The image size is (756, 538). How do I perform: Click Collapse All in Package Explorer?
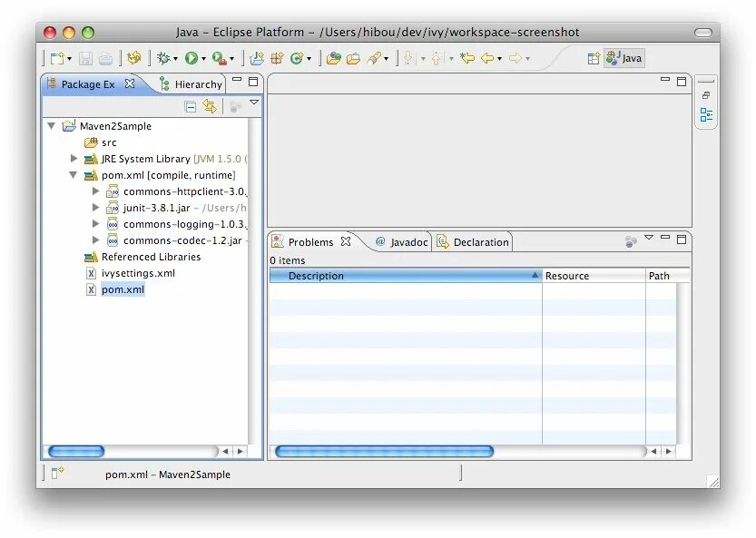click(191, 106)
